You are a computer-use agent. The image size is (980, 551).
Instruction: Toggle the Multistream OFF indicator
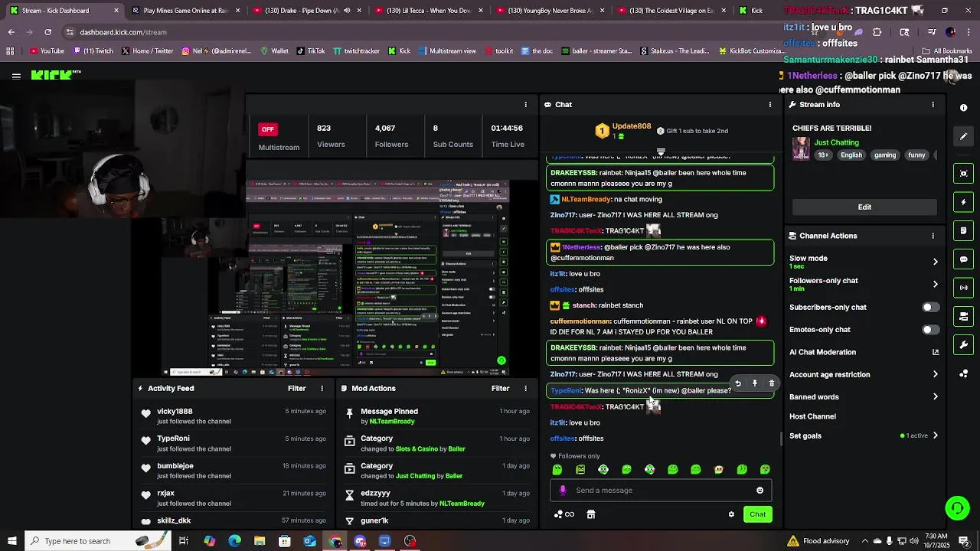(x=267, y=129)
